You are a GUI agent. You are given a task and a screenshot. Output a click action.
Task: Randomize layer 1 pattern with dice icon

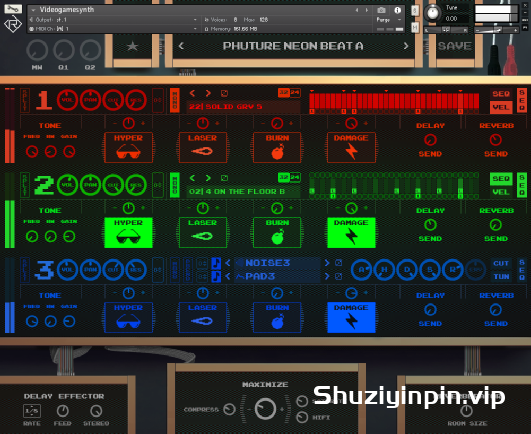tap(224, 93)
